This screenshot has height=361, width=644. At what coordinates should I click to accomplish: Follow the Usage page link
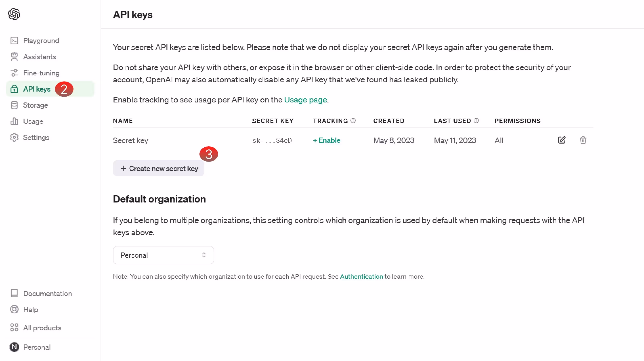[x=305, y=100]
